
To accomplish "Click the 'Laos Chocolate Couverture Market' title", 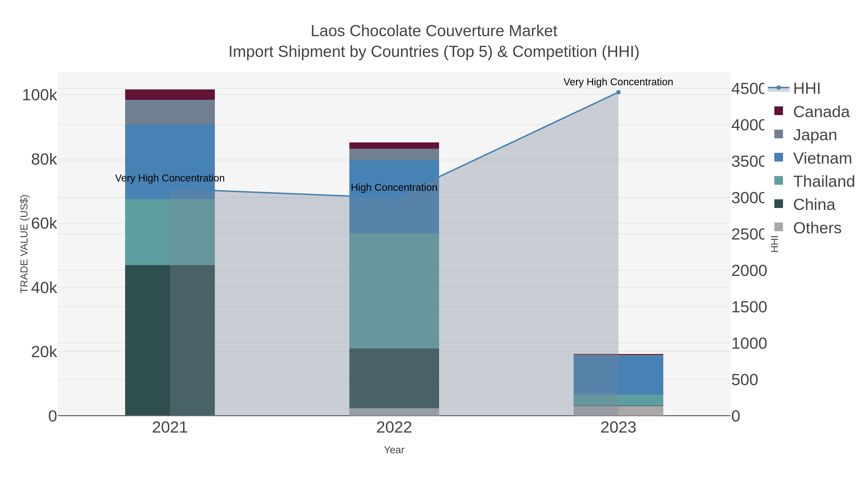I will pos(434,31).
